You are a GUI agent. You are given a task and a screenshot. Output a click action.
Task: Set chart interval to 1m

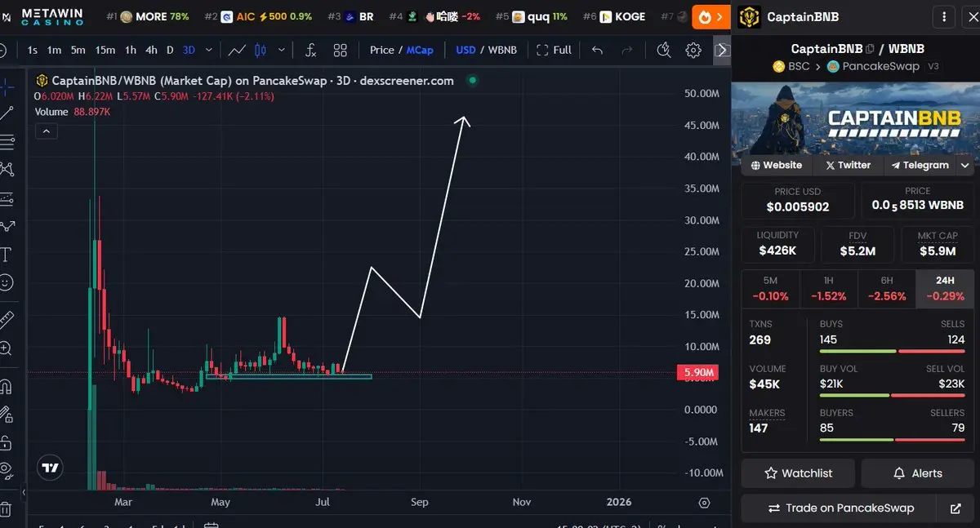coord(54,50)
